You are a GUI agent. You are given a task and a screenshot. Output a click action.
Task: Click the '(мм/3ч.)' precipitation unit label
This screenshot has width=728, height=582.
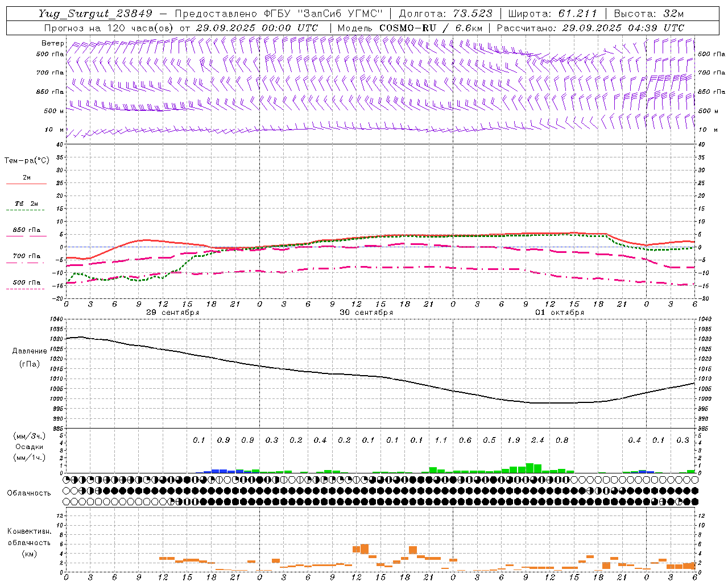point(29,436)
